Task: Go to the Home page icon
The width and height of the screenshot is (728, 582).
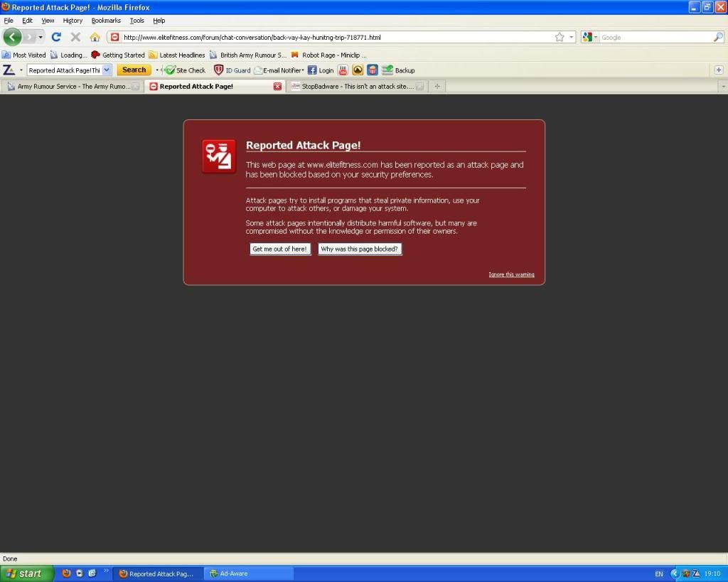Action: click(x=95, y=37)
